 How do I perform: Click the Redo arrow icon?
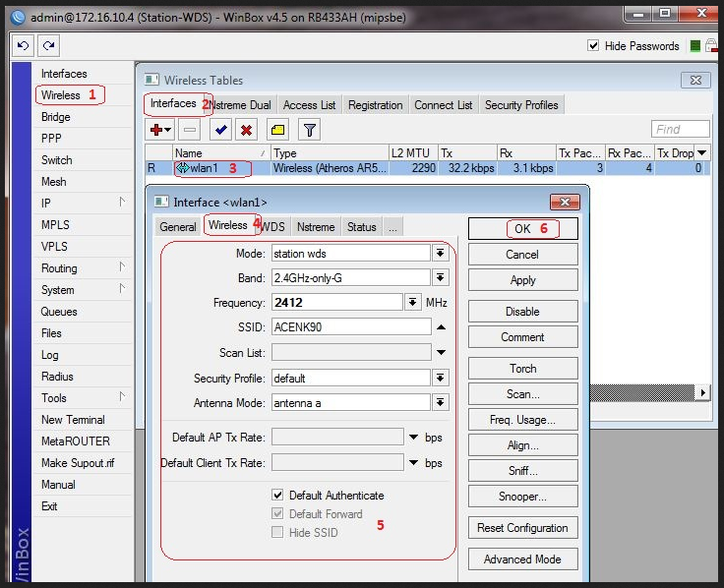(x=48, y=45)
